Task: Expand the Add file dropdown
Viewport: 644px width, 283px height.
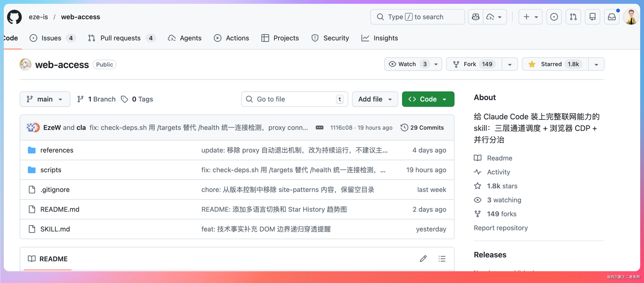Action: (x=375, y=99)
